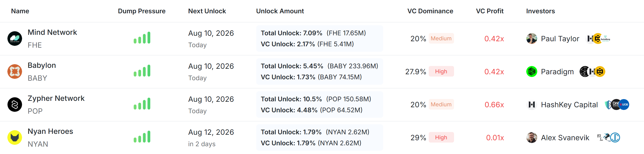The image size is (644, 154).
Task: Open the Zypher Network unlock amount box
Action: [319, 105]
